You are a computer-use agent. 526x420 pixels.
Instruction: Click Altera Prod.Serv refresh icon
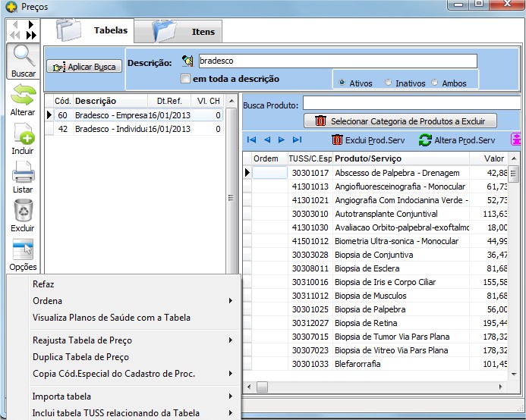425,140
